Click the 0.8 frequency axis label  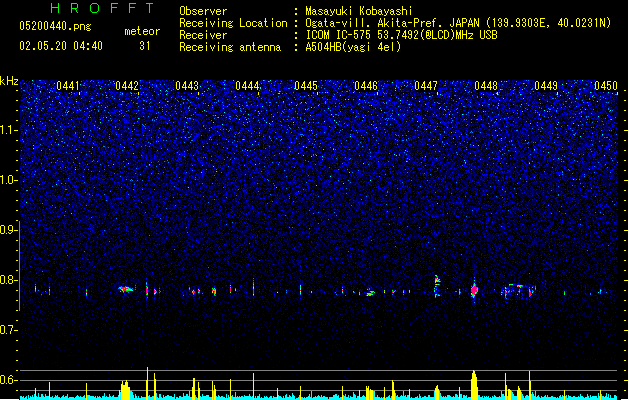[x=8, y=280]
